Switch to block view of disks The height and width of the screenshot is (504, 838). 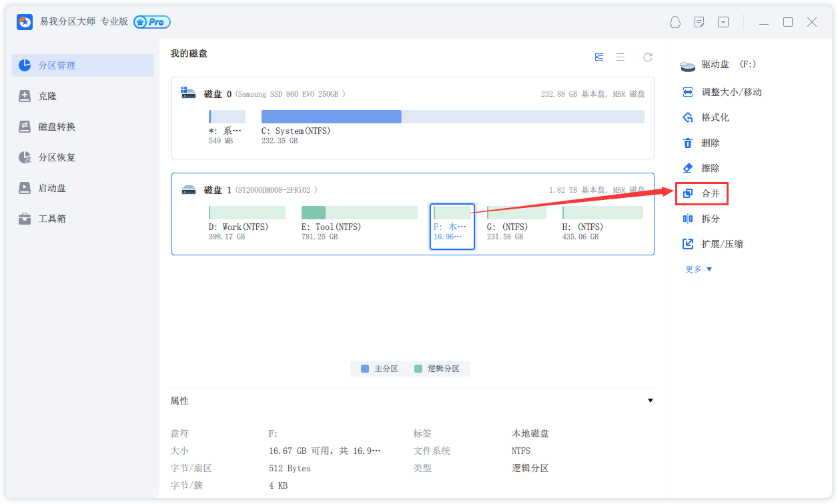(598, 57)
